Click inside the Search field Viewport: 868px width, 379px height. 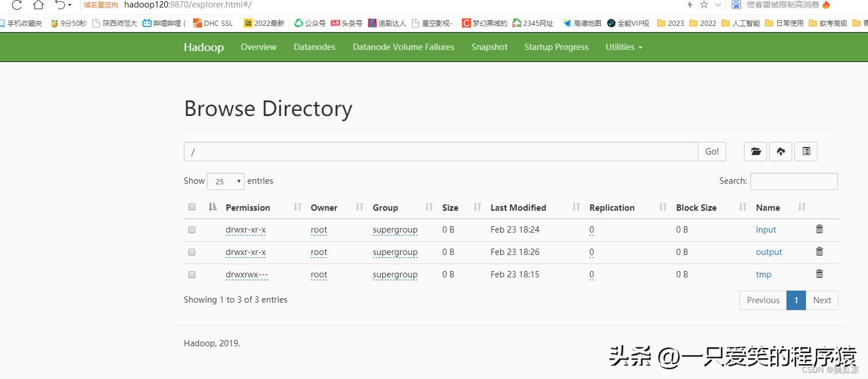794,181
